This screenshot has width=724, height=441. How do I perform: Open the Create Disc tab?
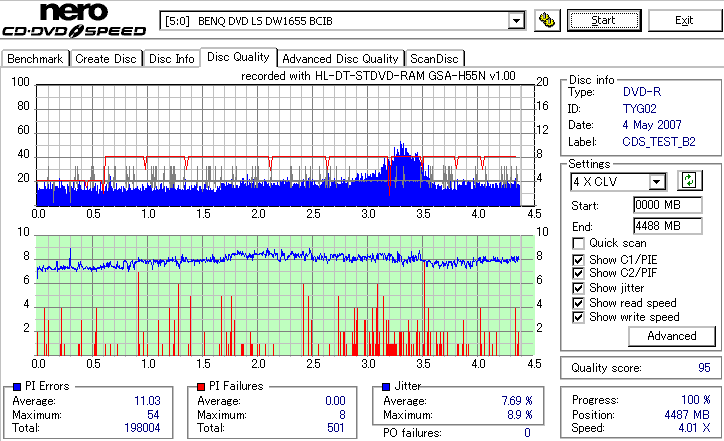[x=106, y=59]
